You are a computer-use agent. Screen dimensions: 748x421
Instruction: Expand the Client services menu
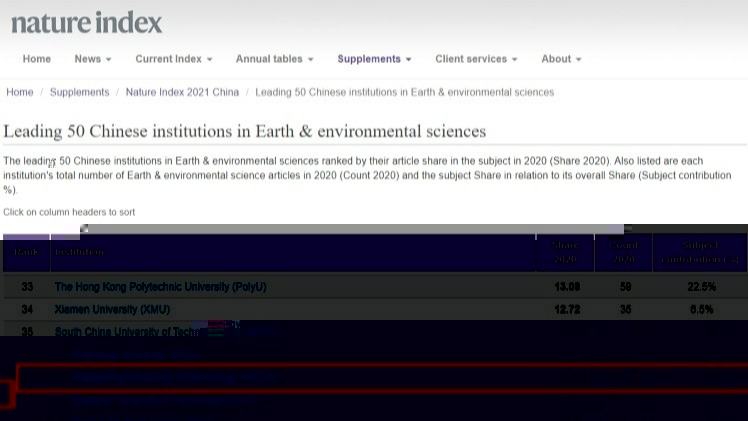(x=477, y=59)
